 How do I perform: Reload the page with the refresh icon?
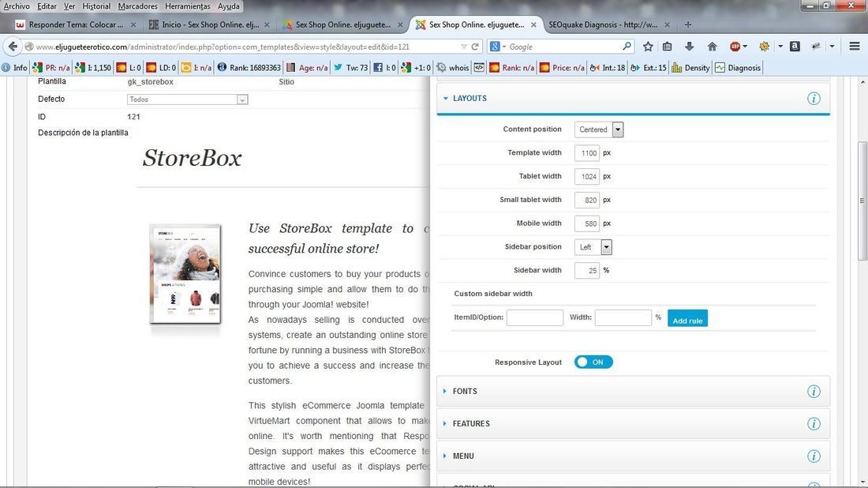[x=475, y=47]
